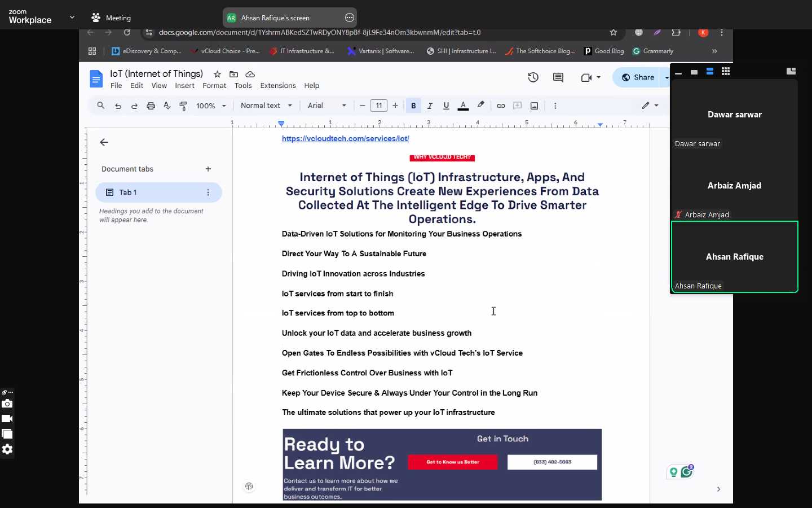Viewport: 812px width, 508px height.
Task: Open the bookmarks apps grid icon
Action: [x=92, y=51]
